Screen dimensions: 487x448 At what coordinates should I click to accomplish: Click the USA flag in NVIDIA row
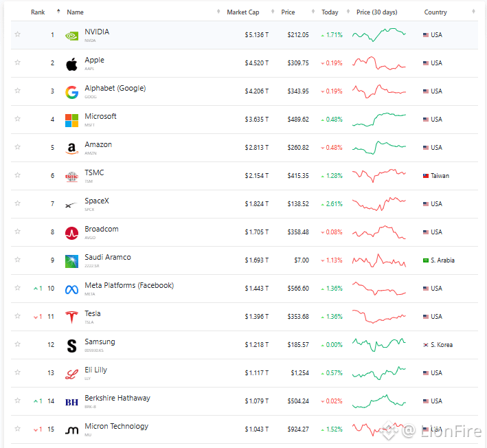(426, 35)
